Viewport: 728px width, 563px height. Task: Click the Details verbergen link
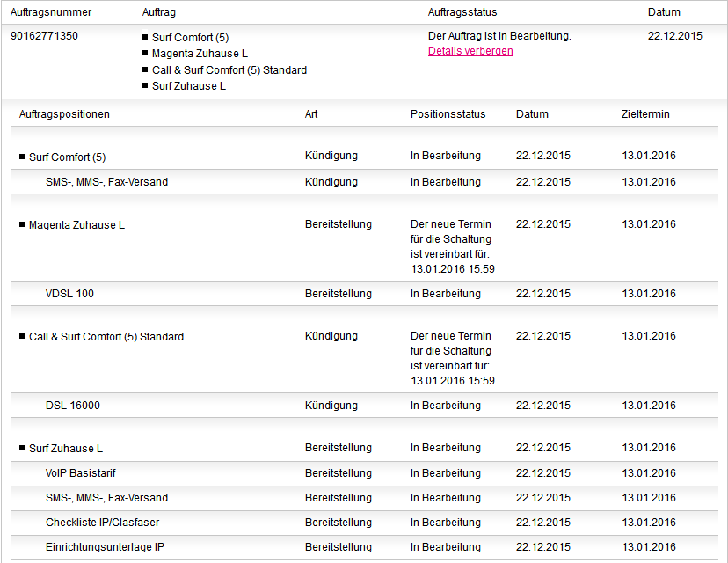click(x=470, y=51)
